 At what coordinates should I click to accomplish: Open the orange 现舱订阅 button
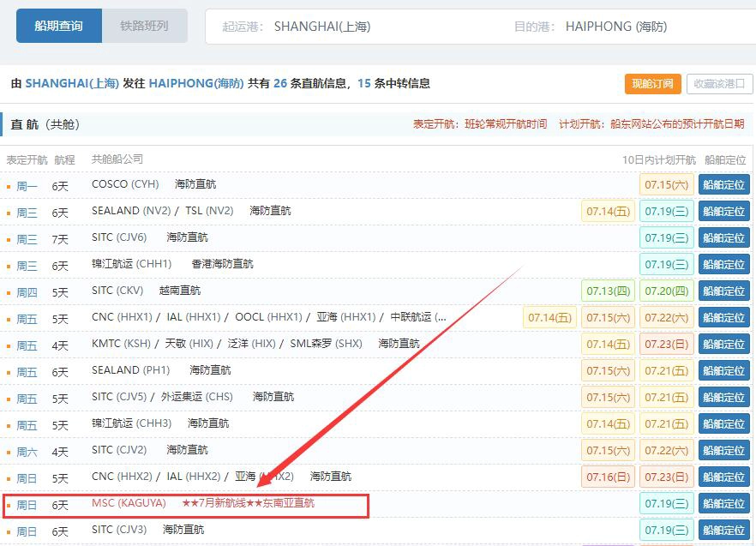click(x=652, y=84)
